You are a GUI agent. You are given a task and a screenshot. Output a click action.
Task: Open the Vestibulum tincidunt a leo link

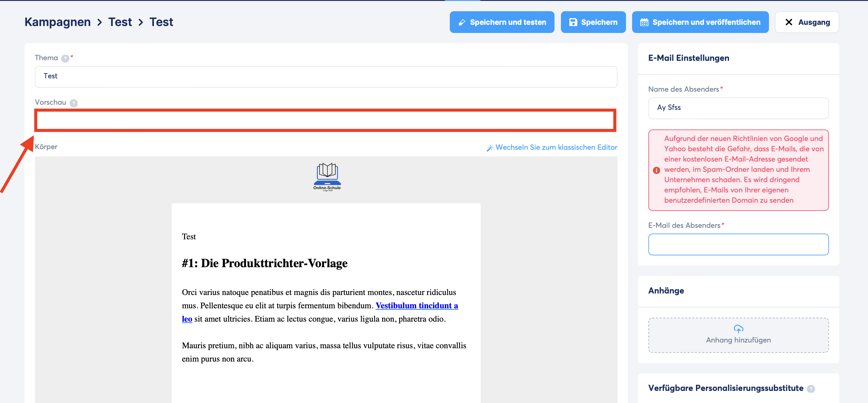click(416, 305)
